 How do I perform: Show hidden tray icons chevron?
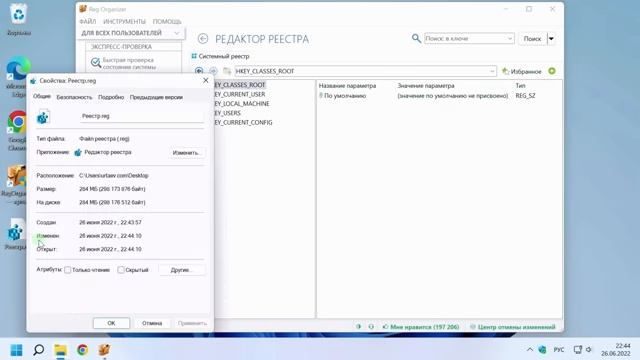530,349
